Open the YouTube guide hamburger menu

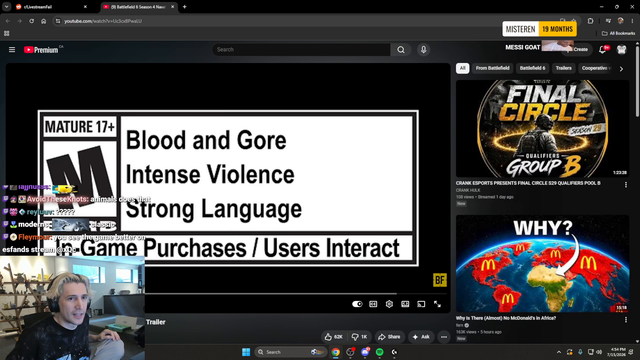[12, 49]
